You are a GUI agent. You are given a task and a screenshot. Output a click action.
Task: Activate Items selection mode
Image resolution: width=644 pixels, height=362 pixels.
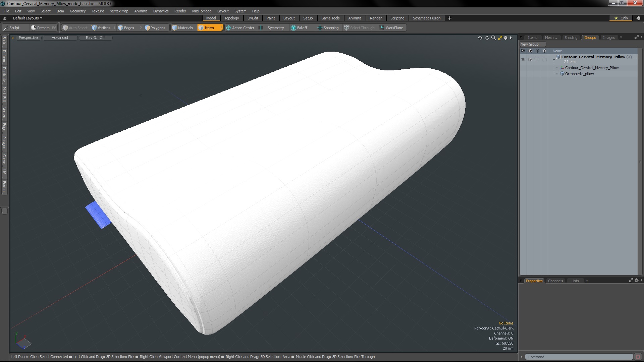click(x=210, y=28)
